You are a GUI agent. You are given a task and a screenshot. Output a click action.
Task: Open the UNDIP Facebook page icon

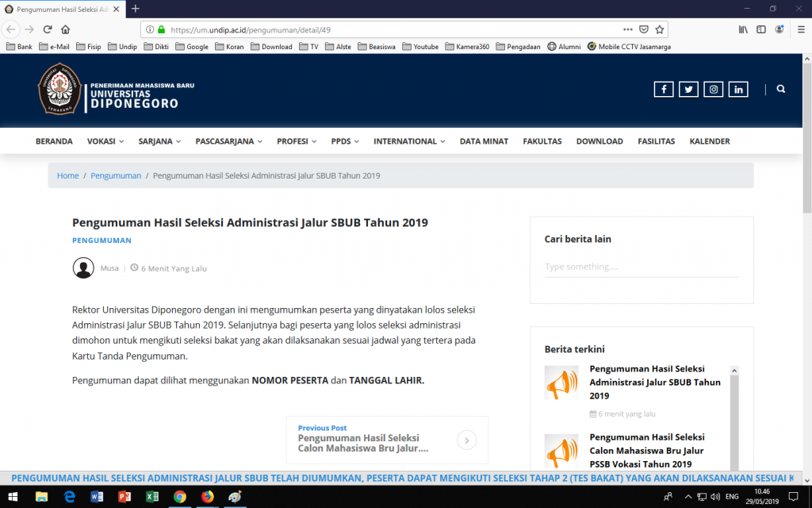pyautogui.click(x=664, y=89)
